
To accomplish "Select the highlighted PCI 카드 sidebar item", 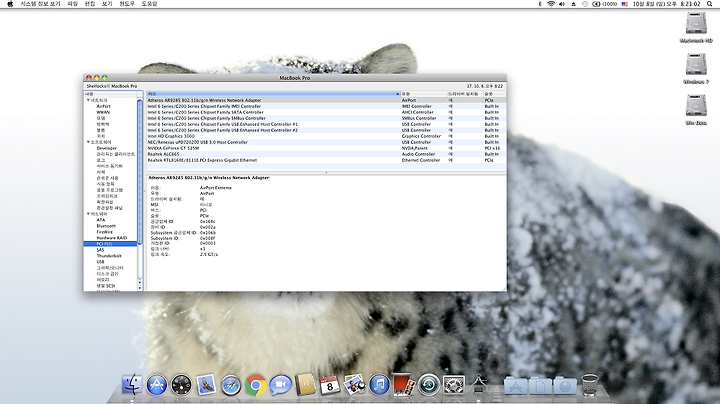I will [x=110, y=244].
